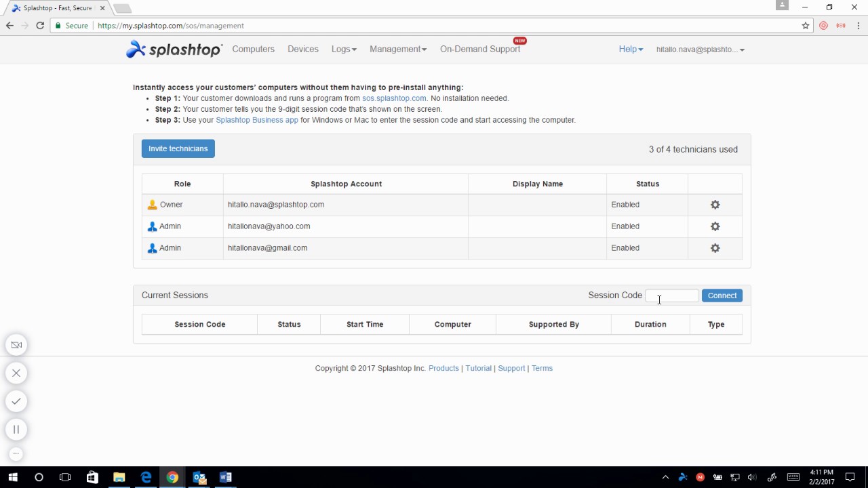The width and height of the screenshot is (868, 488).
Task: Open the Products footer link
Action: click(x=443, y=368)
